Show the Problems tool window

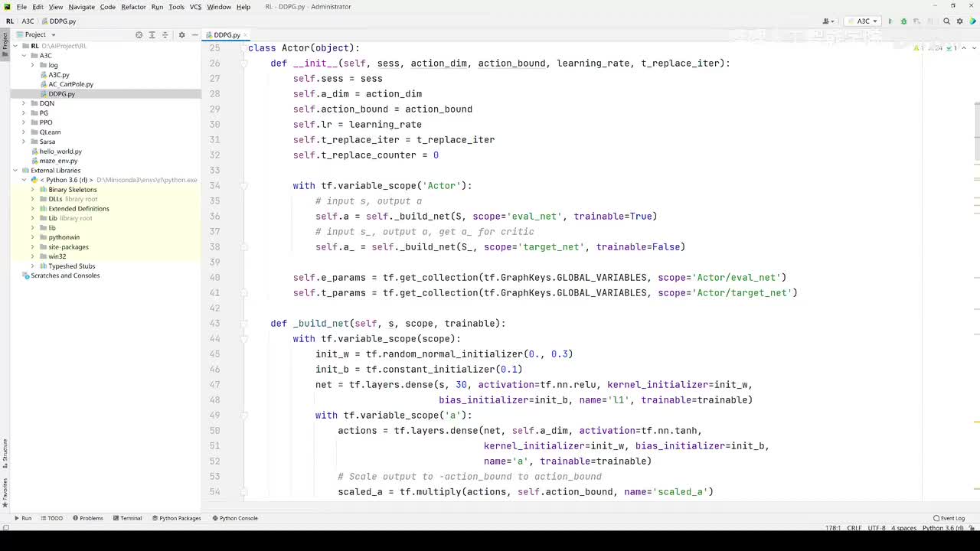pyautogui.click(x=87, y=518)
